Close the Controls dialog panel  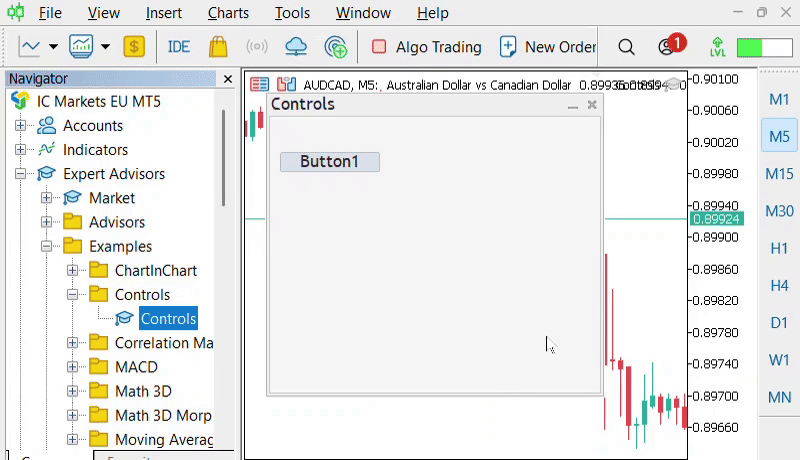592,105
